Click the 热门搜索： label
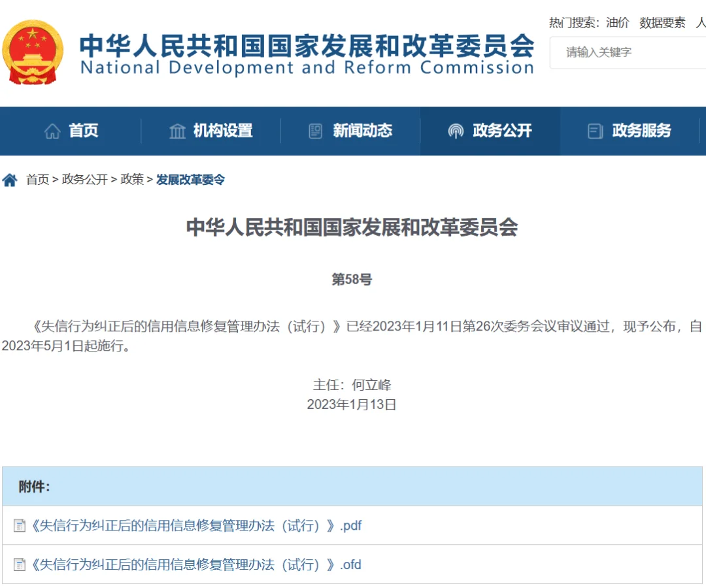The height and width of the screenshot is (588, 706). pyautogui.click(x=574, y=22)
